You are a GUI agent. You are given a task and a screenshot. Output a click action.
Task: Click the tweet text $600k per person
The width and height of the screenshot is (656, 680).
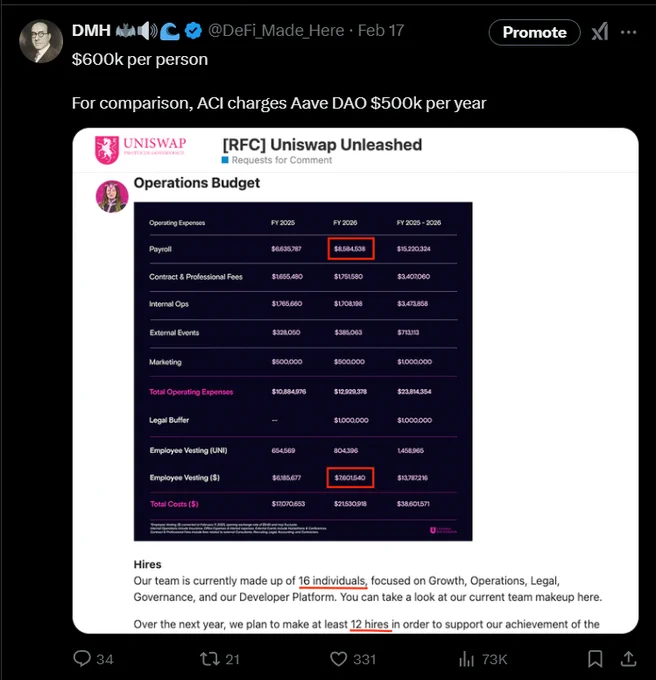(x=140, y=59)
